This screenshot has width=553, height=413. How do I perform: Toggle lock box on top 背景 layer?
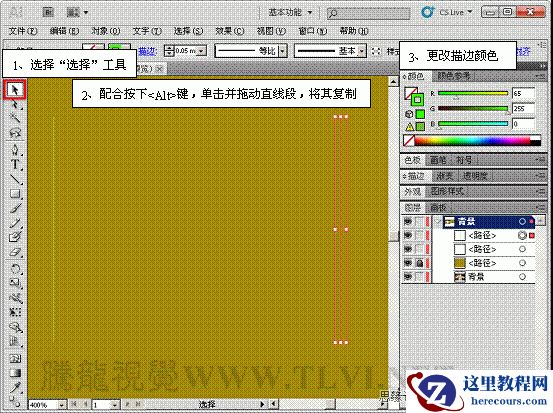419,221
